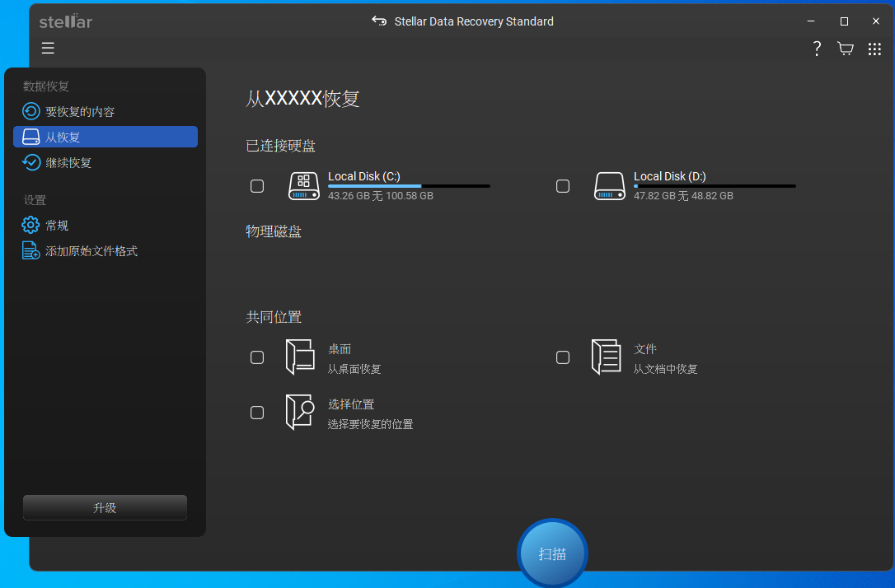Select 从恢复 sidebar item
This screenshot has width=895, height=588.
pos(105,137)
